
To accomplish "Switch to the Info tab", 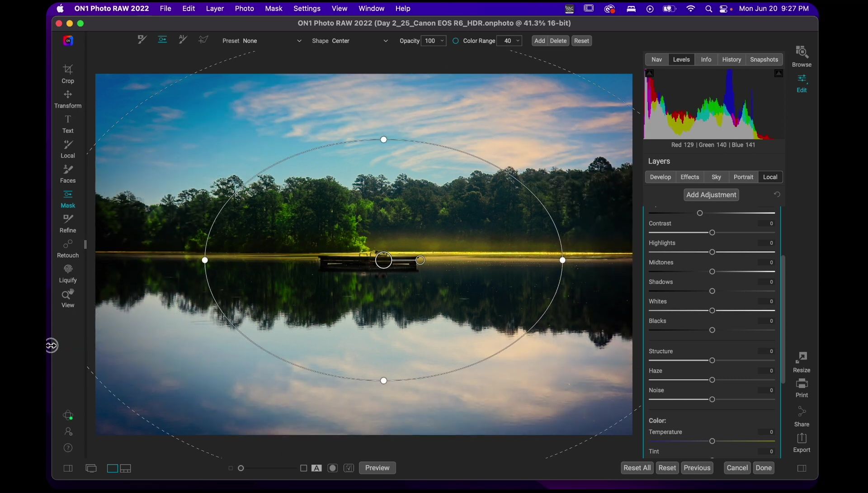I will pyautogui.click(x=706, y=59).
